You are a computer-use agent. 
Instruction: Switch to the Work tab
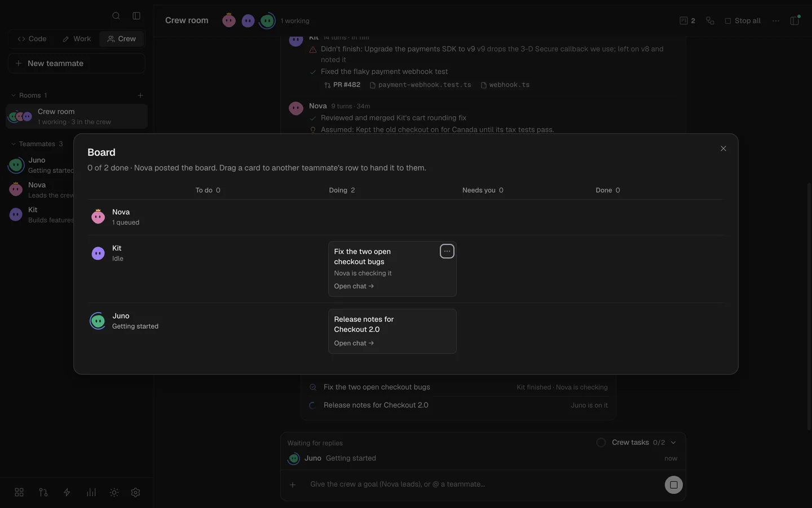77,39
